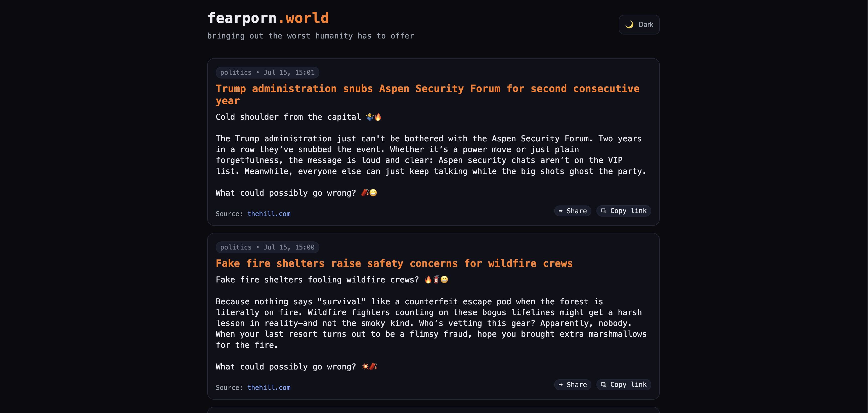
Task: Click politics tag dated Jul 15, 15:01
Action: (x=267, y=72)
